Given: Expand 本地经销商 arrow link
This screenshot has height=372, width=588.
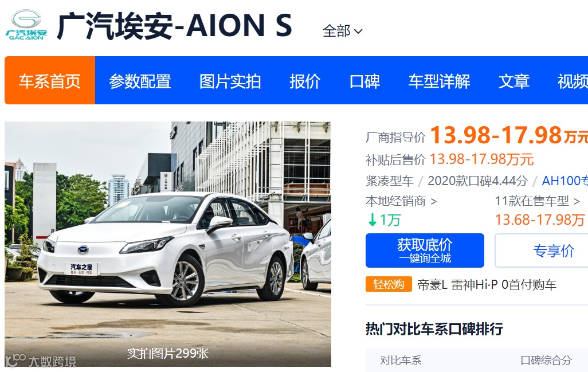Looking at the screenshot, I should coord(401,201).
